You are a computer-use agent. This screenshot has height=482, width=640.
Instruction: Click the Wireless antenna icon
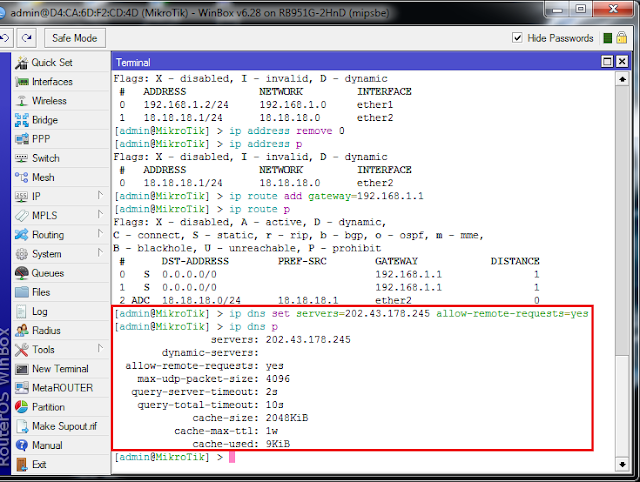click(x=21, y=101)
